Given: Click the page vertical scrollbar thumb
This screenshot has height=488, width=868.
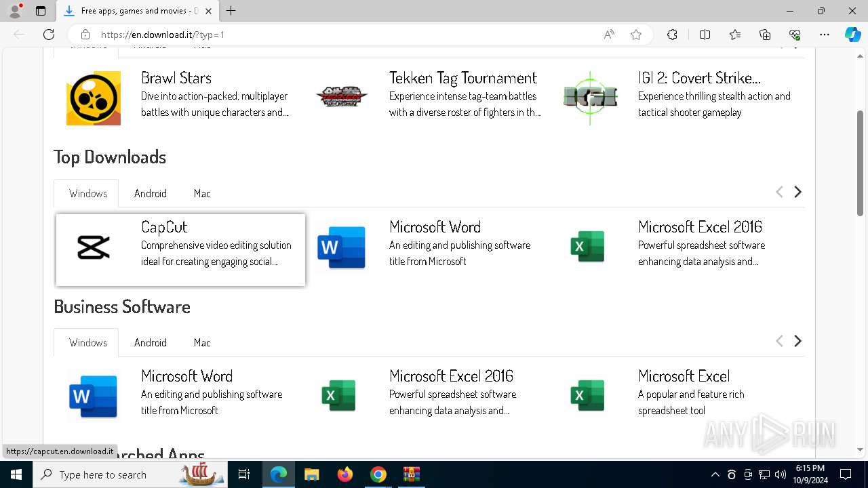Looking at the screenshot, I should (861, 163).
